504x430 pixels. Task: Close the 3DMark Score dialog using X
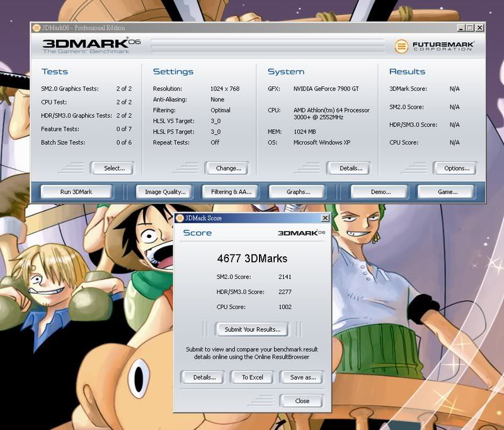click(325, 218)
